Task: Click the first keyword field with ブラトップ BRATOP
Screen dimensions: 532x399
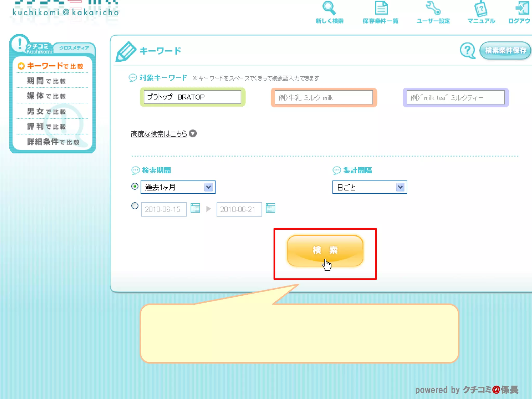Action: pos(192,97)
